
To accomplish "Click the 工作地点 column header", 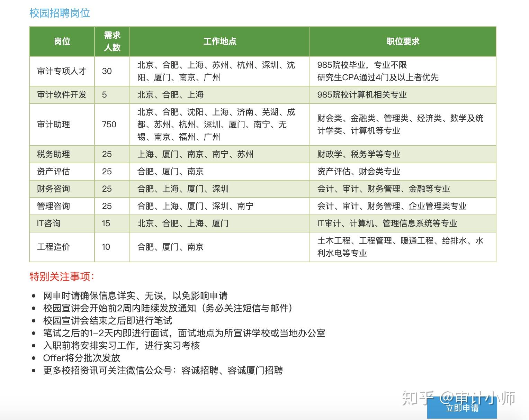I will point(220,42).
